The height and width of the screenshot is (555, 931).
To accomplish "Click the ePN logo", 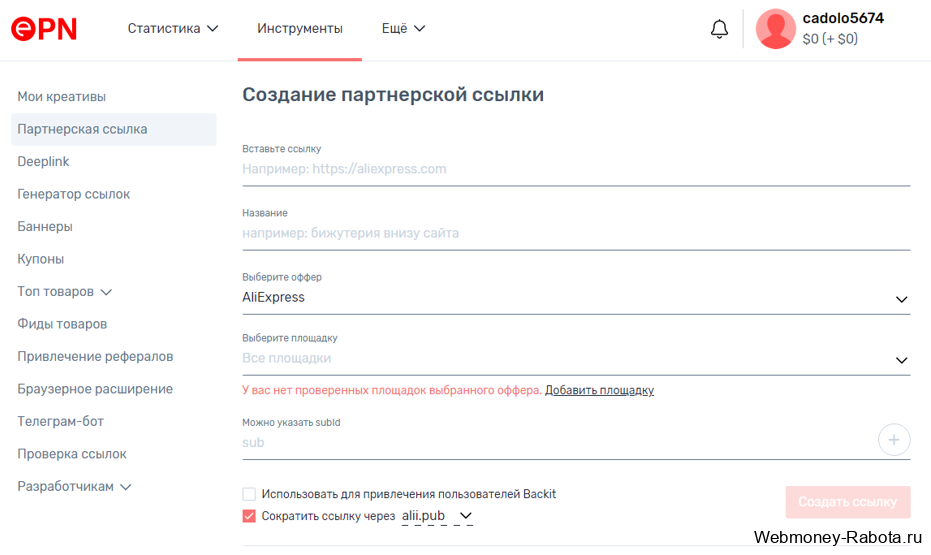I will click(44, 28).
